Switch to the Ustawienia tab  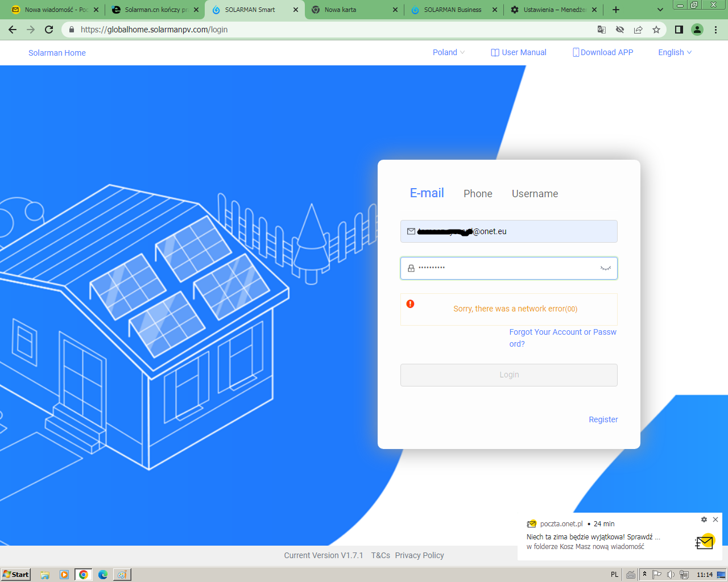click(x=554, y=10)
